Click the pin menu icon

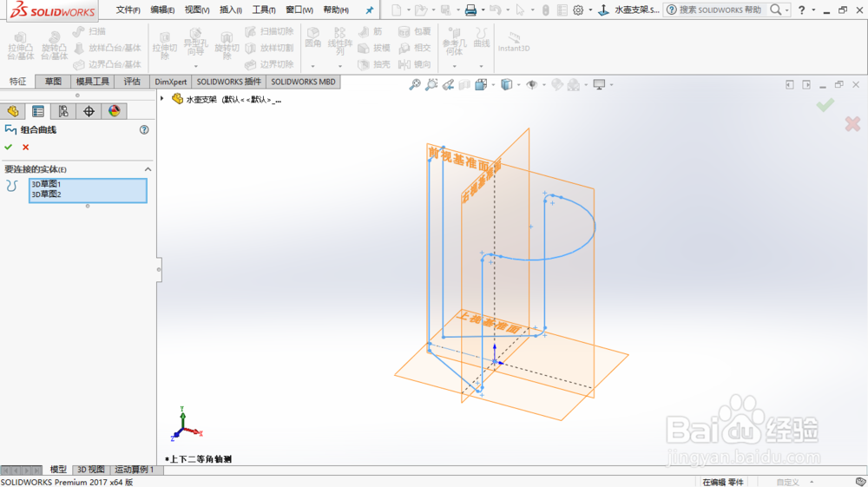pos(369,10)
